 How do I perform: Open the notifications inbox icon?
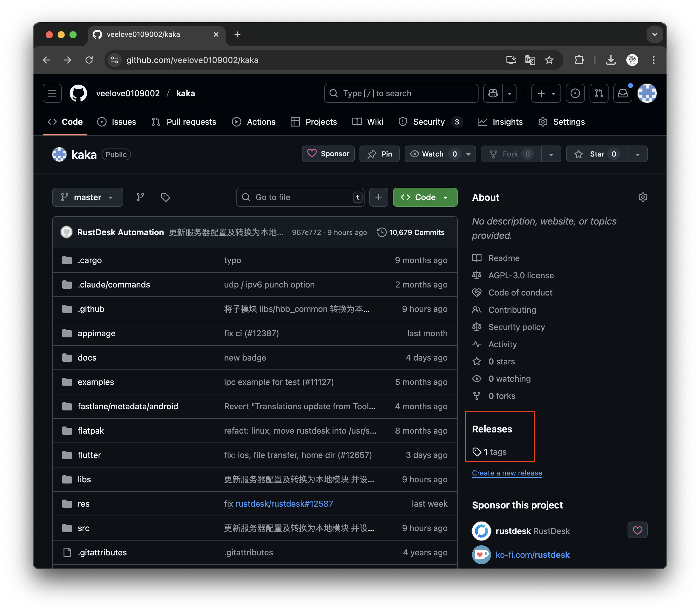click(623, 93)
